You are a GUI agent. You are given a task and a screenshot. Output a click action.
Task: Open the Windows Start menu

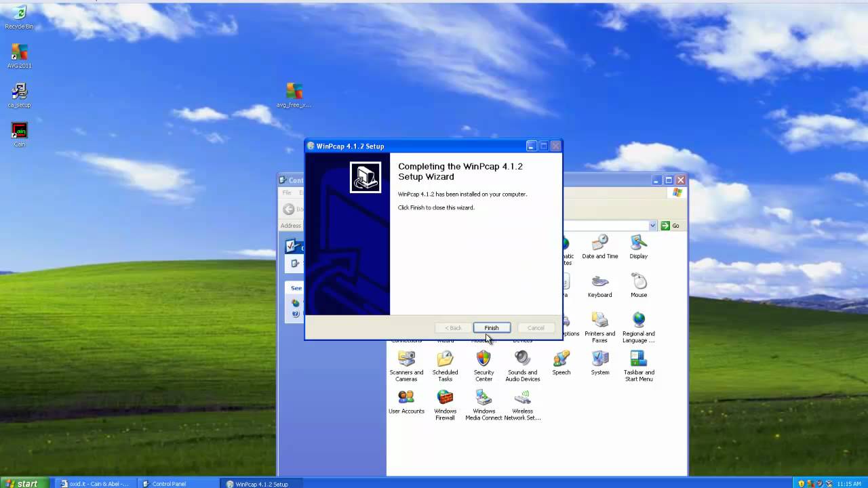[24, 483]
